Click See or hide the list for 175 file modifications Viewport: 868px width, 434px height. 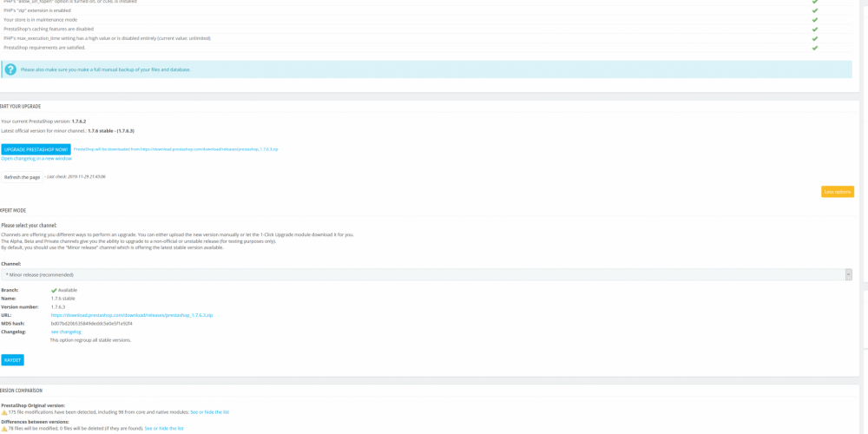click(x=210, y=411)
